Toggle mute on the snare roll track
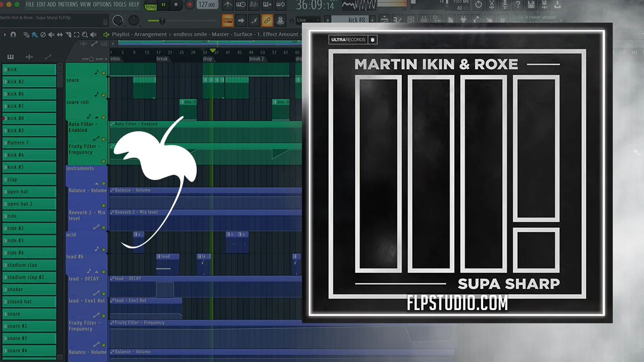 click(x=104, y=117)
